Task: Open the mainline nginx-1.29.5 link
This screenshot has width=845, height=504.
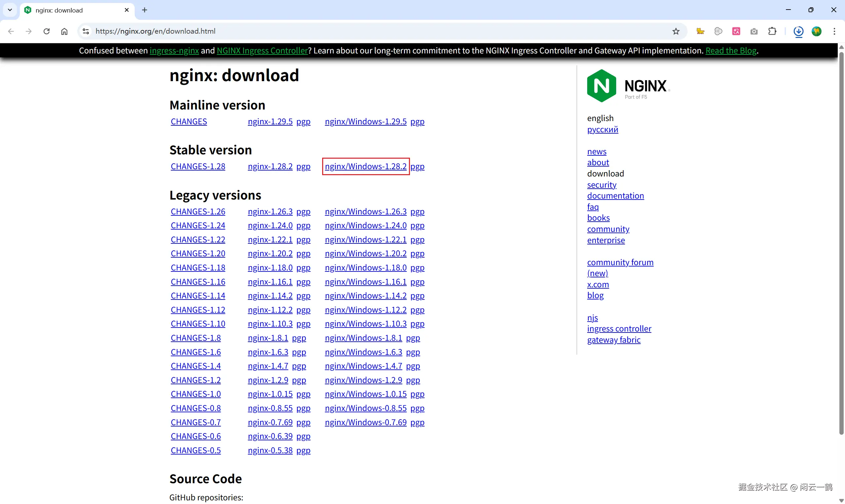Action: tap(270, 122)
